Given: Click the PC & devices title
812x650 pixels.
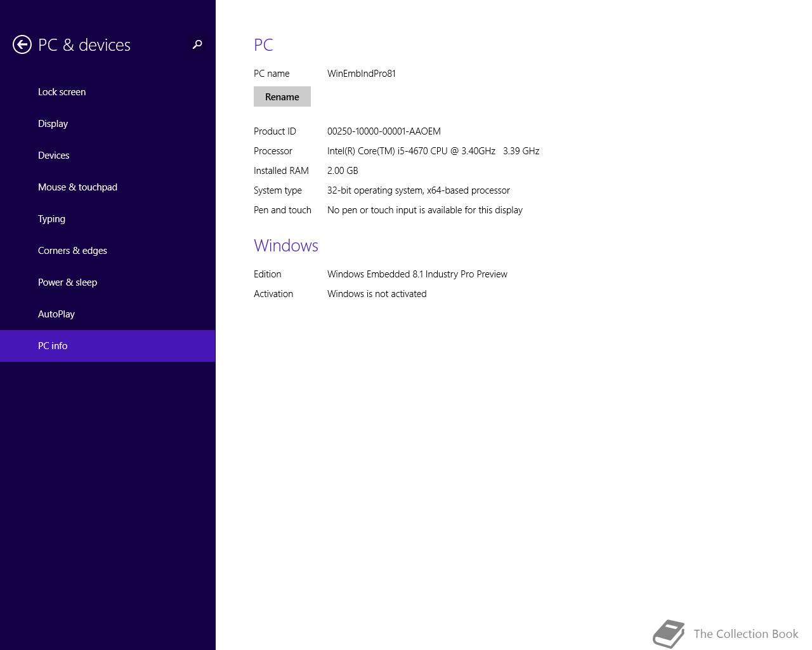Looking at the screenshot, I should pyautogui.click(x=84, y=45).
